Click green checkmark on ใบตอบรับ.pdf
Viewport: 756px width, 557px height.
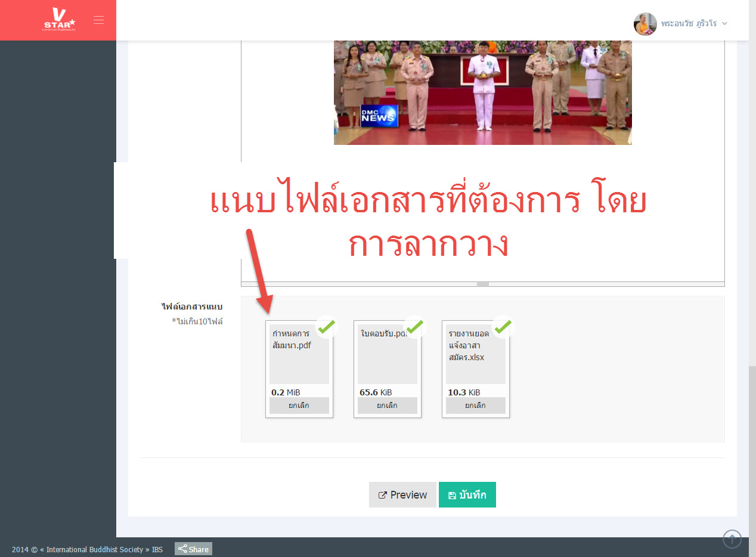pos(414,327)
